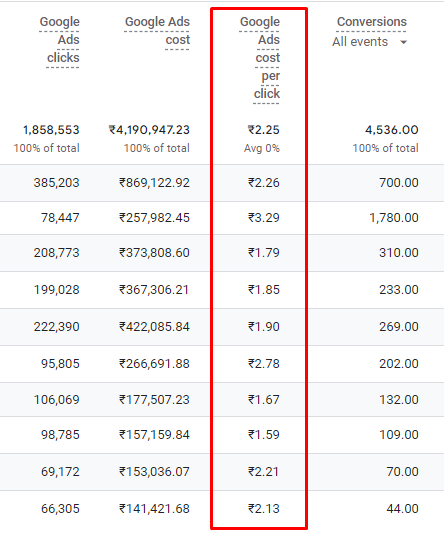
Task: Click cost per click cell ₹2.78
Action: [x=264, y=364]
